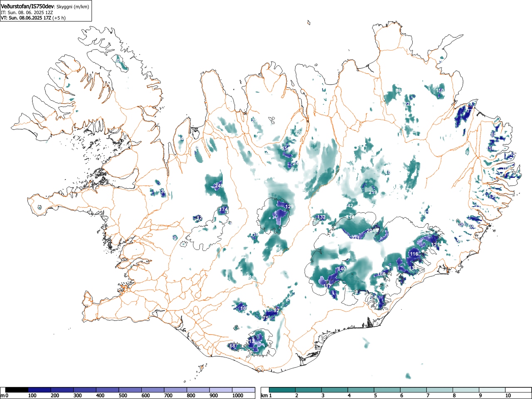Click the '42' visibility value on map
Screen dimensions: 532x399
pos(350,206)
